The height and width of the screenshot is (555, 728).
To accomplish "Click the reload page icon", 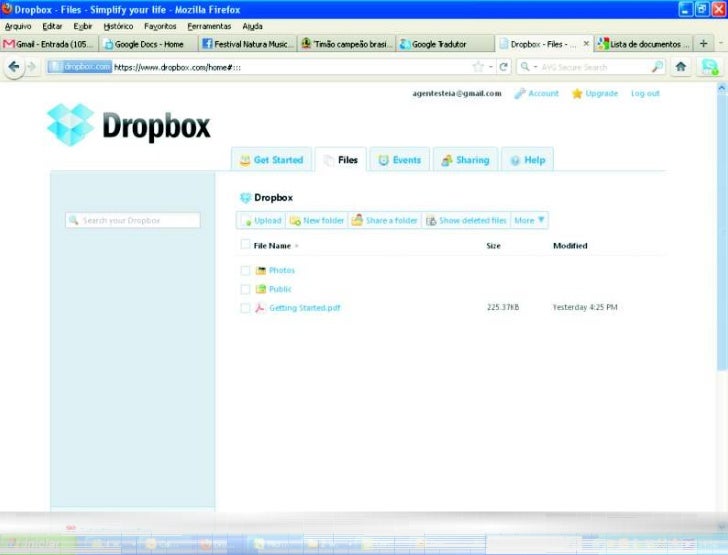I will point(503,67).
